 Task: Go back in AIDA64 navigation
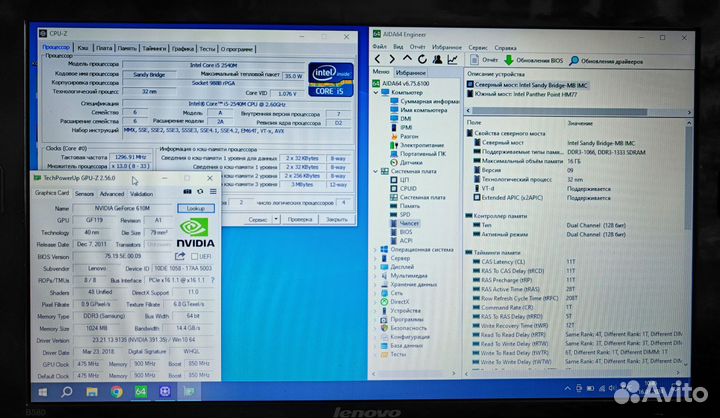(377, 59)
